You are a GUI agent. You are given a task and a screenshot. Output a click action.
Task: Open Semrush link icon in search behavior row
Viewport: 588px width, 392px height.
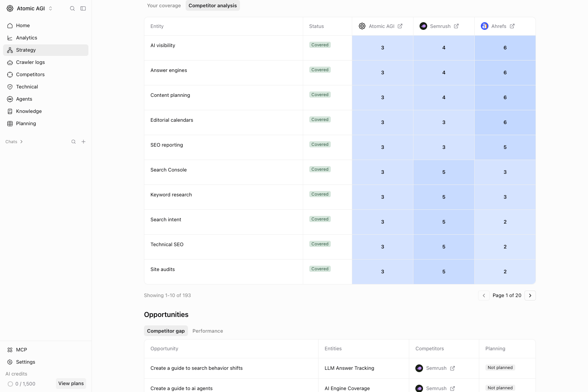tap(452, 368)
